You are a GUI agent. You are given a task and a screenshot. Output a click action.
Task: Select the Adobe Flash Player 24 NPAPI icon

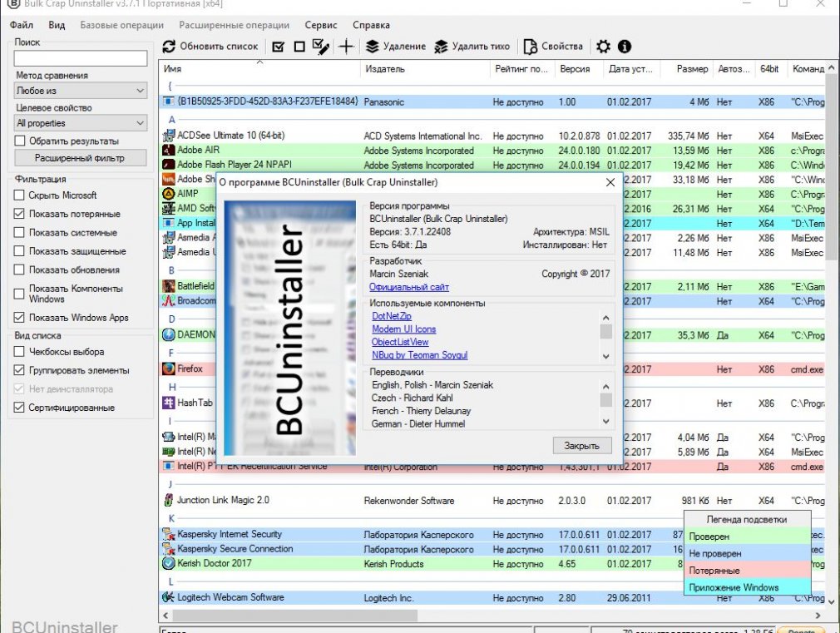tap(169, 165)
